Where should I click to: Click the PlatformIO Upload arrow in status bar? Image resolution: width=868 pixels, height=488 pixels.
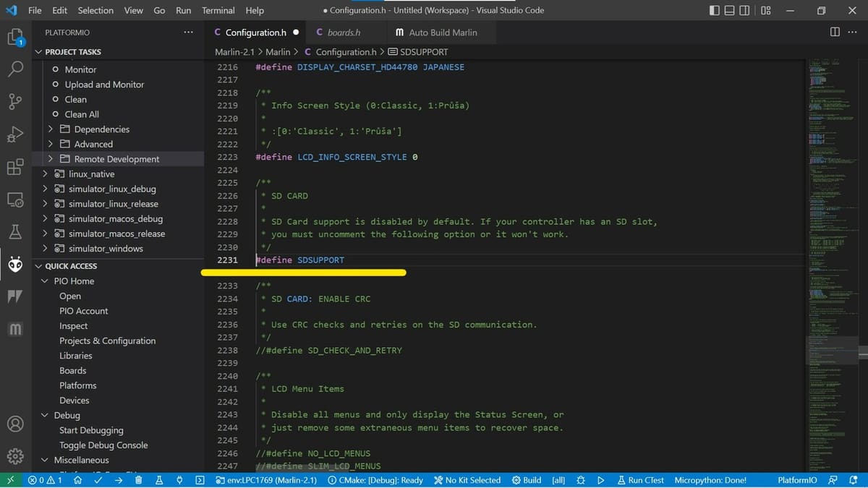118,480
